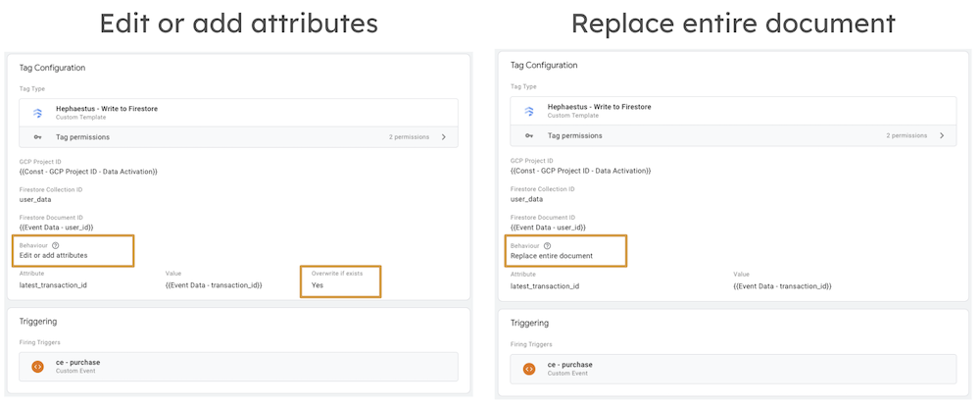Click the Firestore icon in the left Tag Type card

coord(38,113)
